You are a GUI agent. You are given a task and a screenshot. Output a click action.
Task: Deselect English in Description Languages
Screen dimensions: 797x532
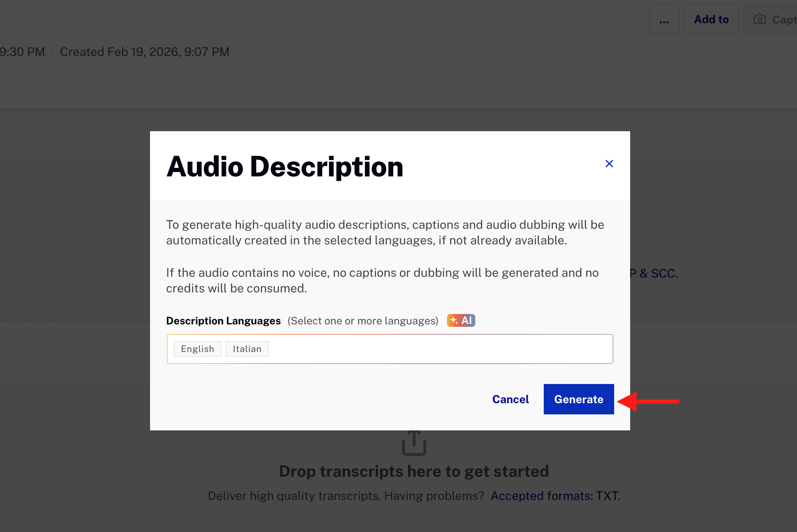click(197, 348)
